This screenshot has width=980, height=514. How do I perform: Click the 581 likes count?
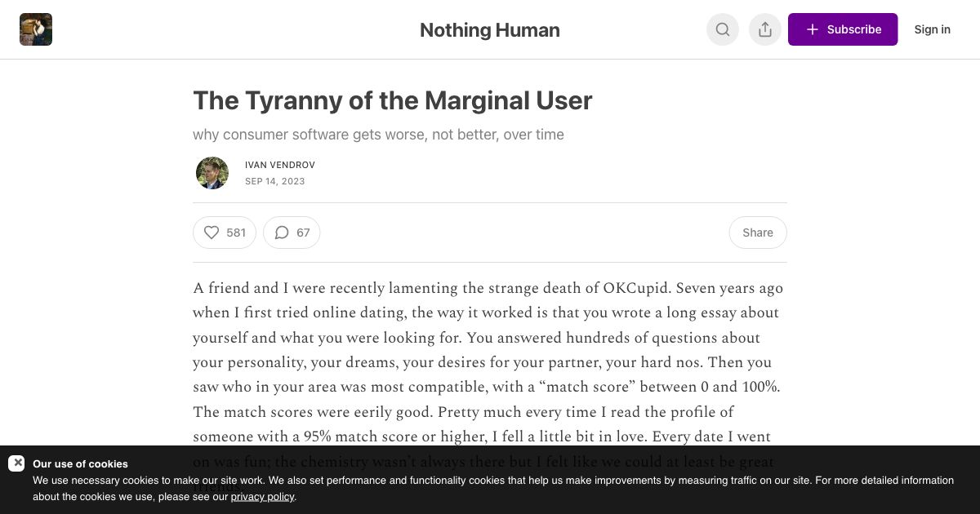(x=236, y=233)
